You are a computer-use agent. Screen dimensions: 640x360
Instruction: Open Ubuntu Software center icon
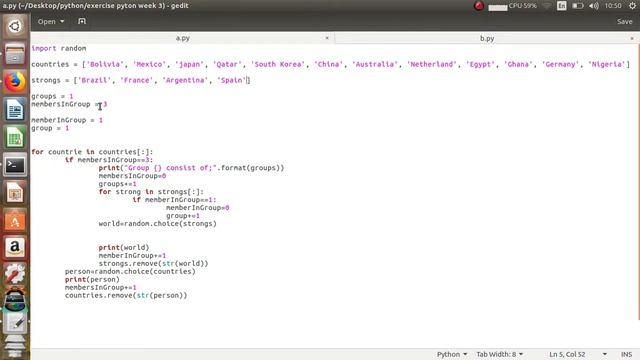(15, 220)
